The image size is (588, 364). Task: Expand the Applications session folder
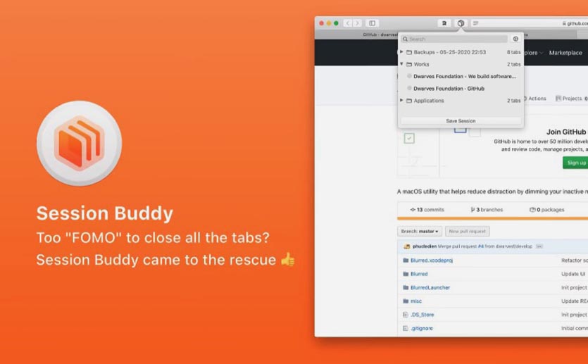[401, 101]
